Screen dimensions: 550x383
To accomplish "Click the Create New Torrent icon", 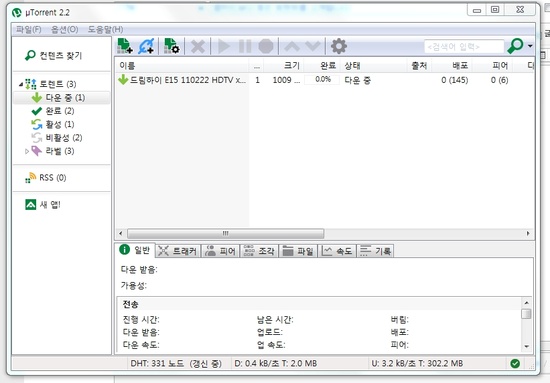I will [172, 46].
